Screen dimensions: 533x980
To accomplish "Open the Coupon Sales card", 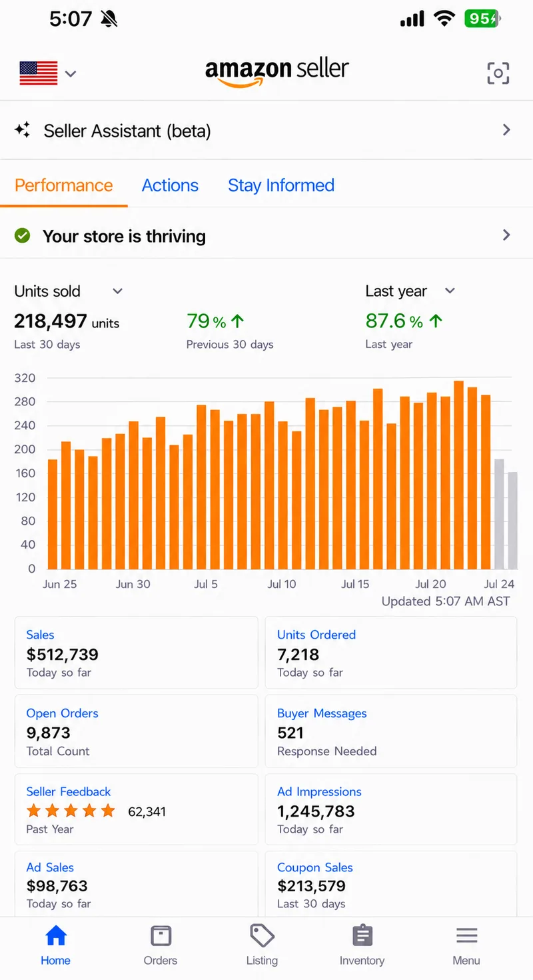I will (390, 884).
